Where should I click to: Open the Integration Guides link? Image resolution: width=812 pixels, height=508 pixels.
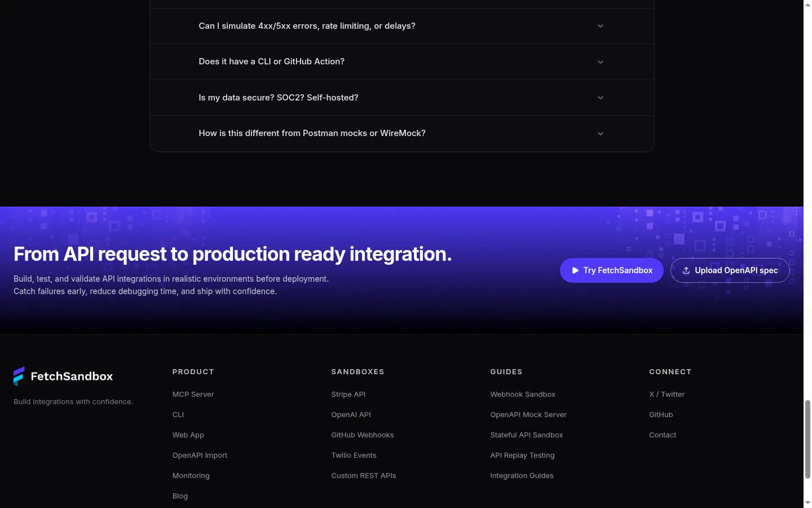[522, 476]
